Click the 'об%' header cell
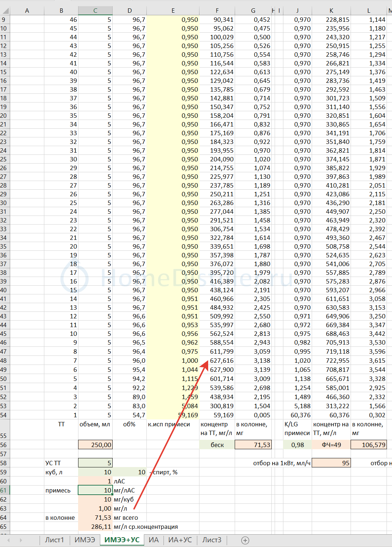 (x=129, y=430)
